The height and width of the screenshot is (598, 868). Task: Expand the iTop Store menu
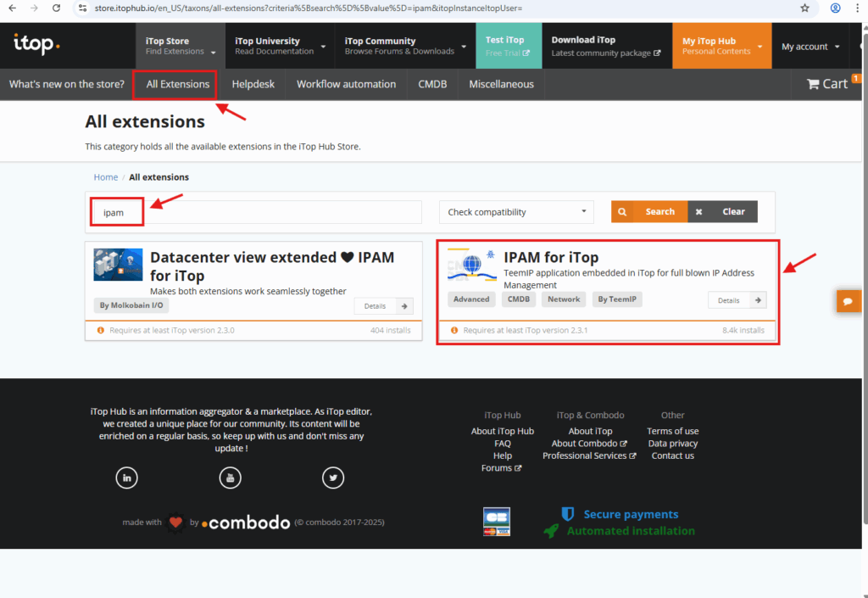tap(180, 46)
